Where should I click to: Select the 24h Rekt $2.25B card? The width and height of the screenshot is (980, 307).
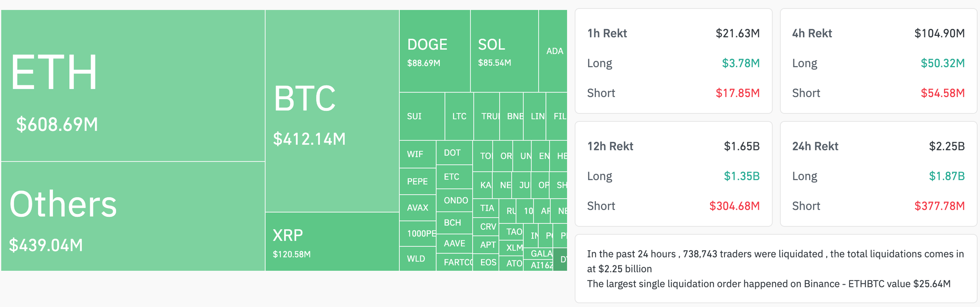pyautogui.click(x=878, y=174)
